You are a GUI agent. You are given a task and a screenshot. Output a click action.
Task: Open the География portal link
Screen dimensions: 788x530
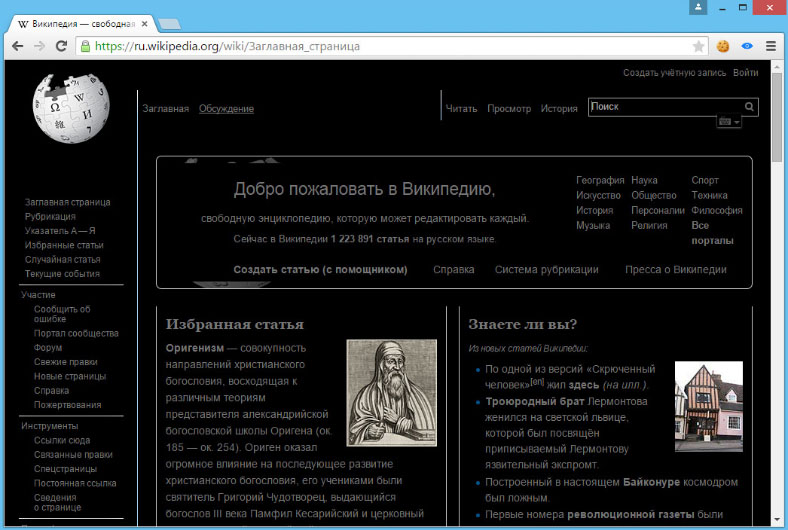[x=600, y=180]
